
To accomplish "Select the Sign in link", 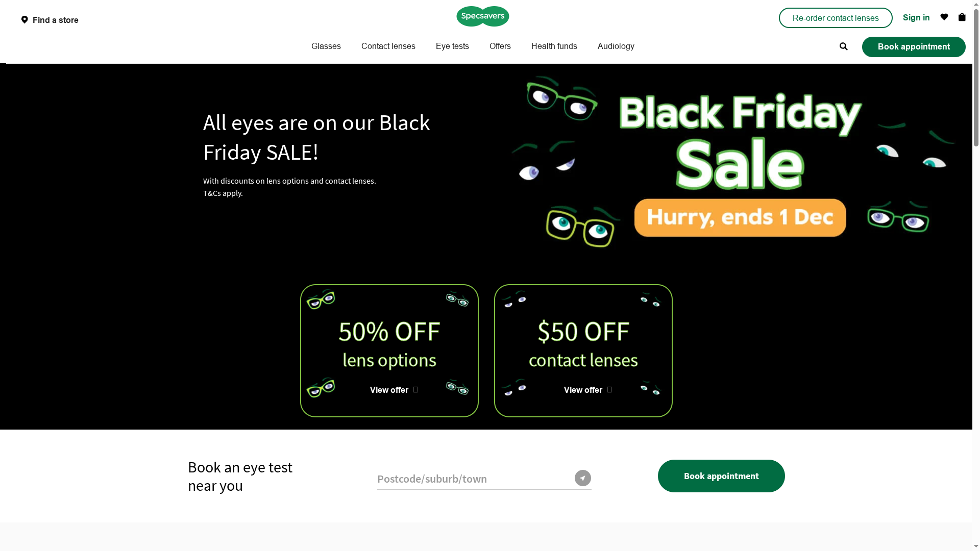I will click(916, 17).
